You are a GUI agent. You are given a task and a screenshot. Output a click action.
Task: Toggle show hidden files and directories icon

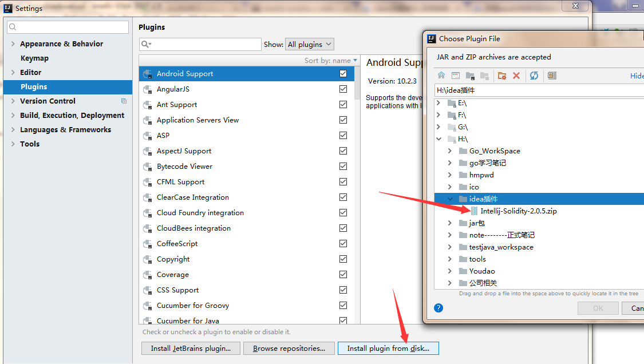[x=552, y=76]
